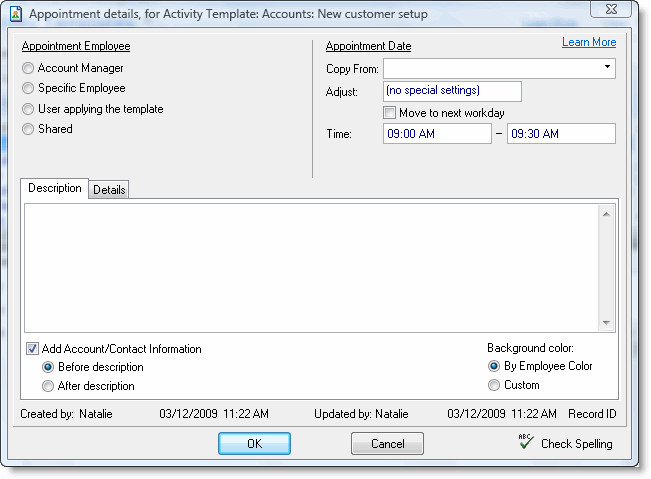Select Account Manager radio option
This screenshot has height=479, width=651.
pos(28,69)
